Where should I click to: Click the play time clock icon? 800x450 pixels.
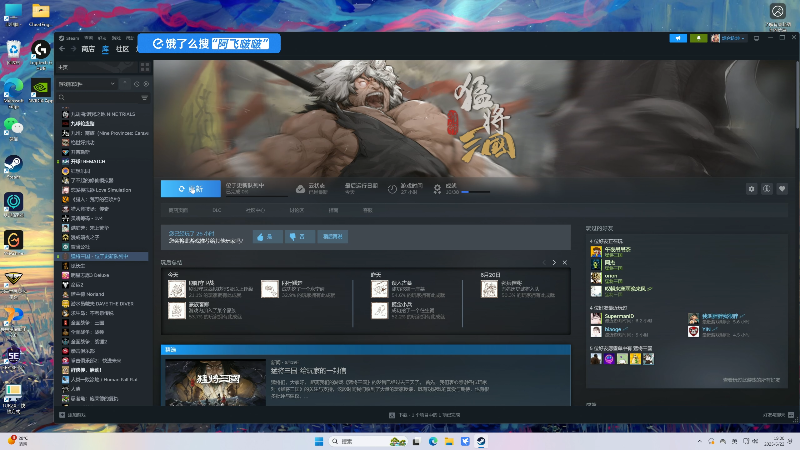(392, 189)
